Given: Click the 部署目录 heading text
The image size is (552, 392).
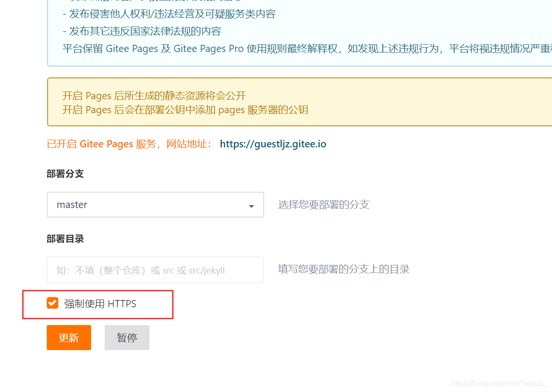Looking at the screenshot, I should coord(65,239).
